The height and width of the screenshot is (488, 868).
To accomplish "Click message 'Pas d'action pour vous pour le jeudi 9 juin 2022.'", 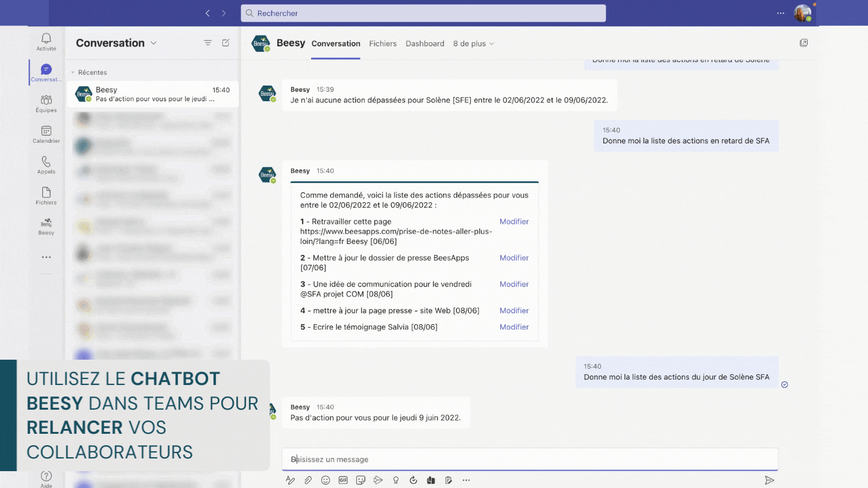I will point(376,418).
